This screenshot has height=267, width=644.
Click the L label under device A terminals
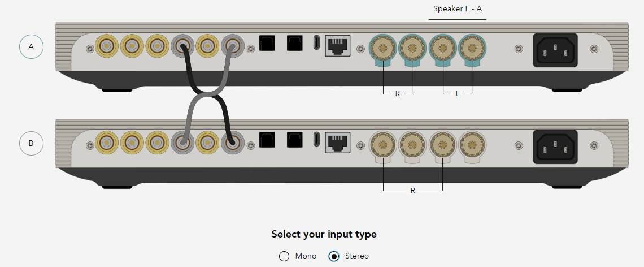(x=458, y=94)
